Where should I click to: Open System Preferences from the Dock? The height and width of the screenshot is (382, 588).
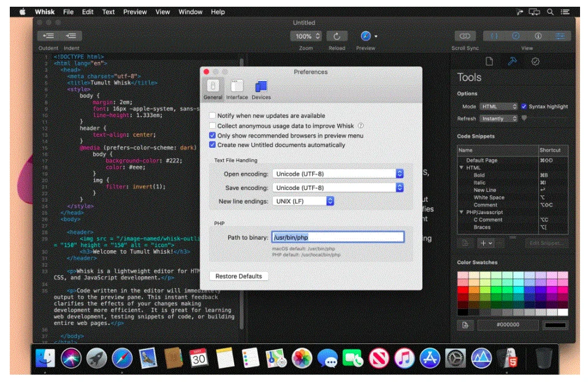coord(455,358)
